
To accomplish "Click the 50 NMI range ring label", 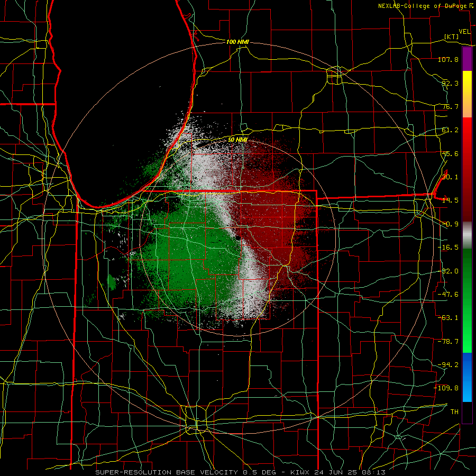I will [237, 140].
